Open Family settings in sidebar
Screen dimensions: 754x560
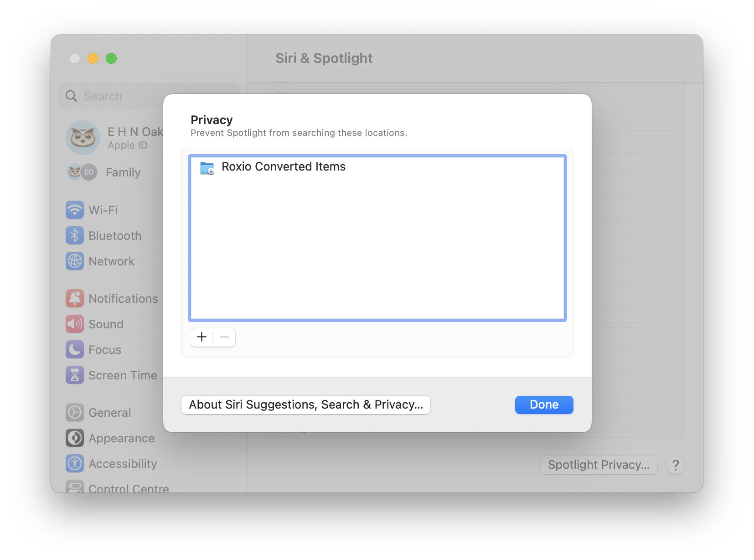(x=123, y=172)
